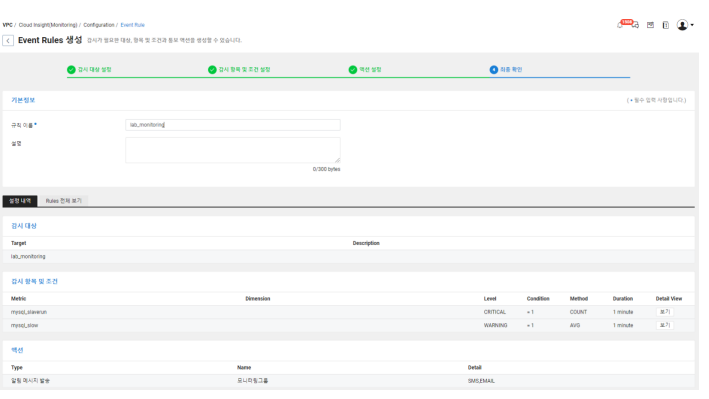
Task: Click the 0/300 bytes counter
Action: pos(326,169)
